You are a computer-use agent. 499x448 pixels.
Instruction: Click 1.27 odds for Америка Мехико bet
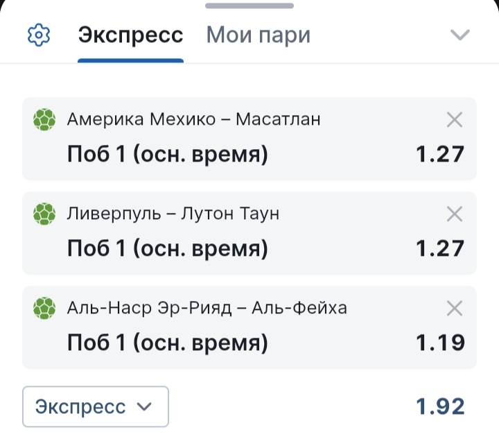pyautogui.click(x=440, y=154)
